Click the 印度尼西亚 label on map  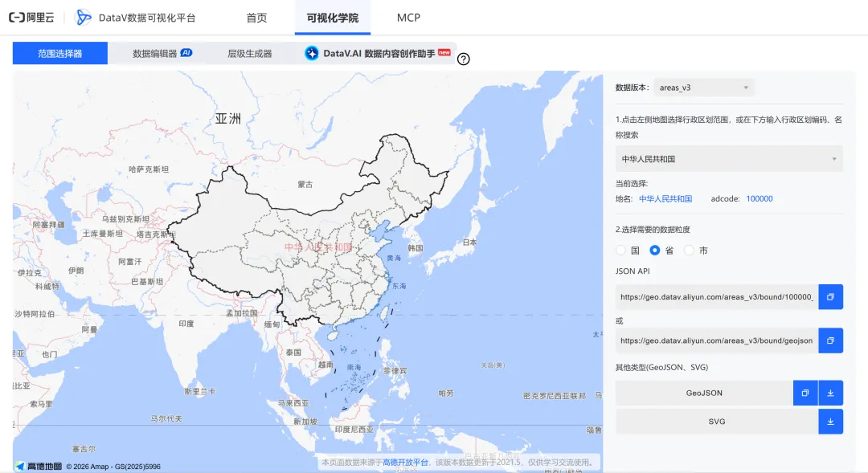pyautogui.click(x=354, y=430)
